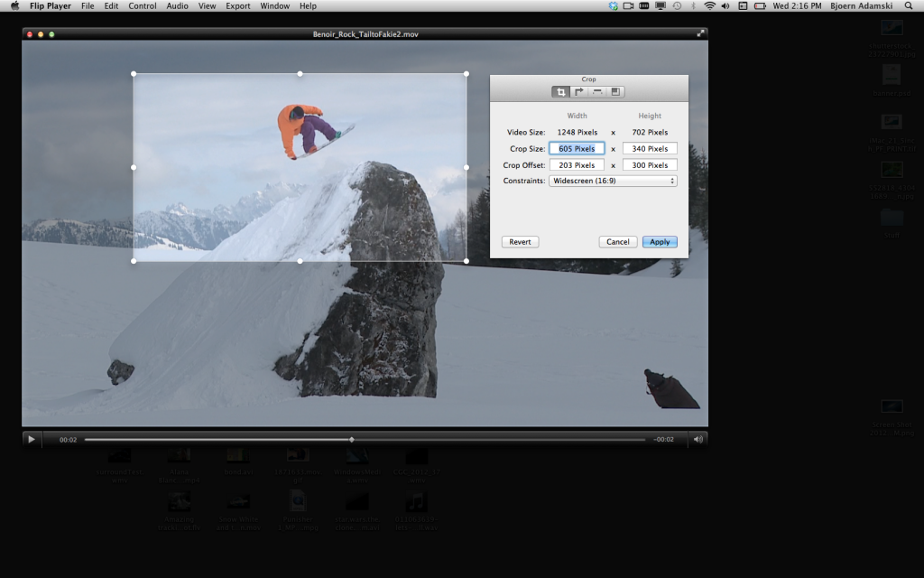The image size is (924, 578).
Task: Cancel the crop operation
Action: pos(617,241)
